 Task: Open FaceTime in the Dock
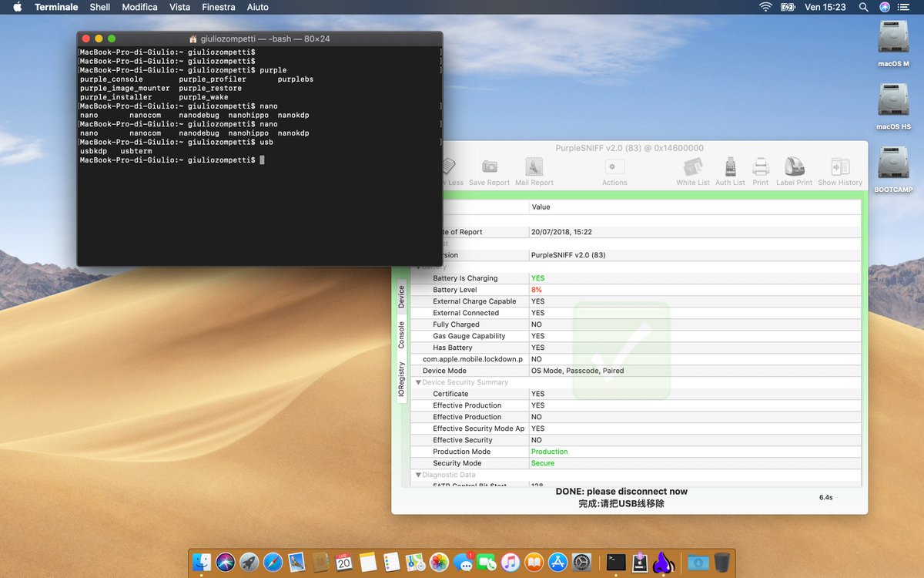pyautogui.click(x=486, y=563)
